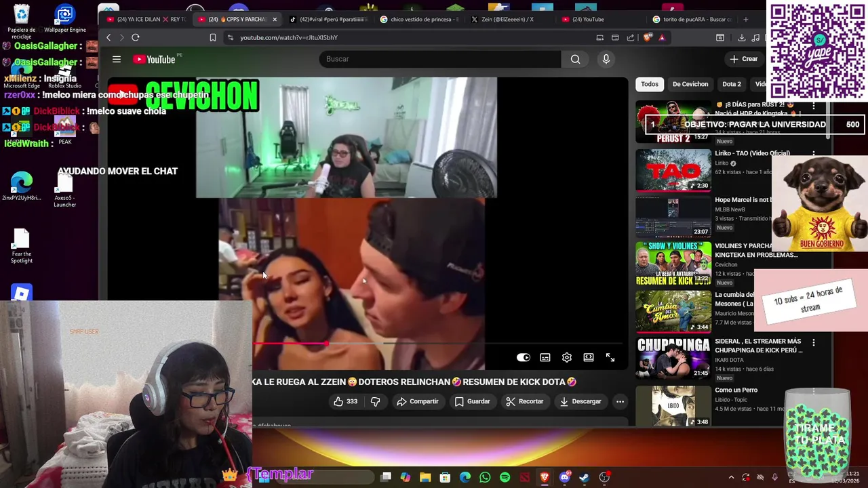Viewport: 868px width, 488px height.
Task: Click the Recortar button
Action: point(524,402)
